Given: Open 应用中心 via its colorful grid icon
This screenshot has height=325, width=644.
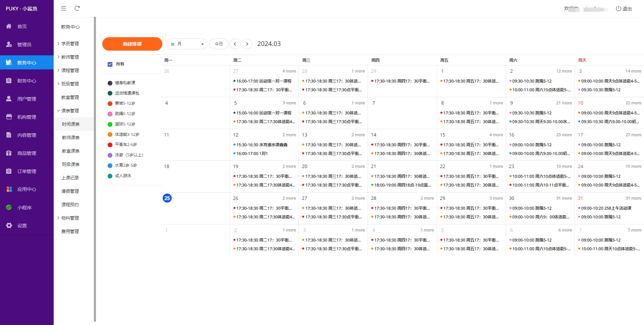Looking at the screenshot, I should [9, 189].
